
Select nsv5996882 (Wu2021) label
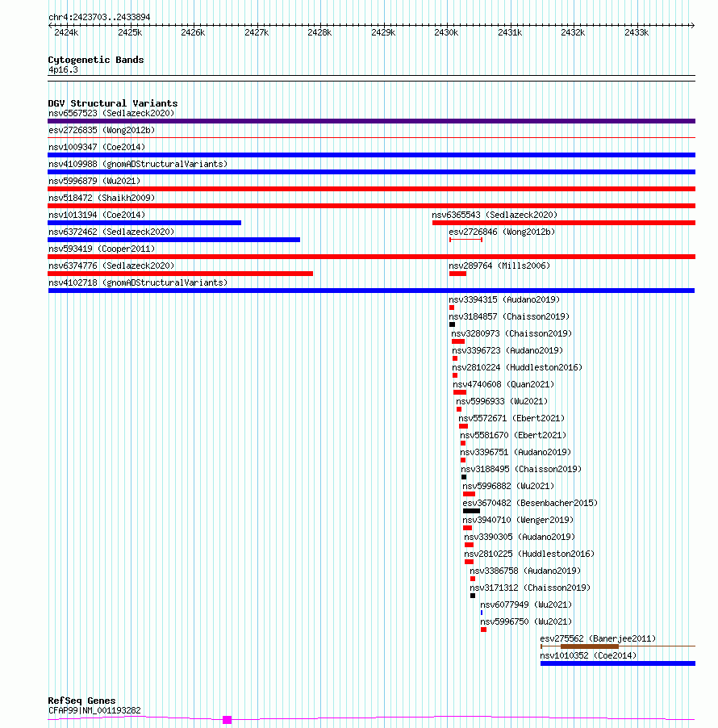pyautogui.click(x=508, y=486)
